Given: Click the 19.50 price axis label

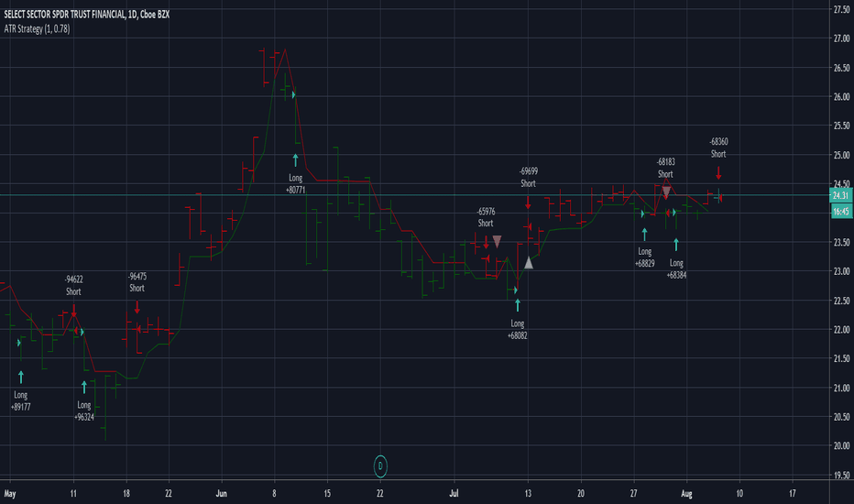Looking at the screenshot, I should click(841, 475).
